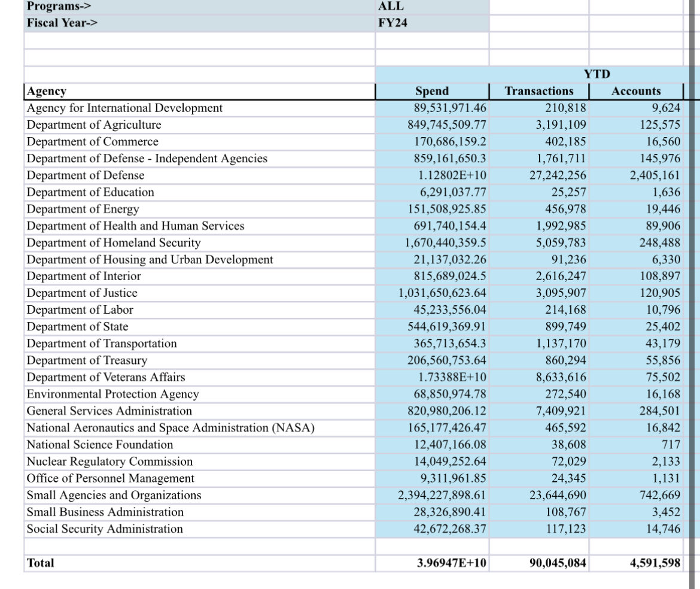
Task: Select General Services Administration accounts value
Action: click(636, 411)
